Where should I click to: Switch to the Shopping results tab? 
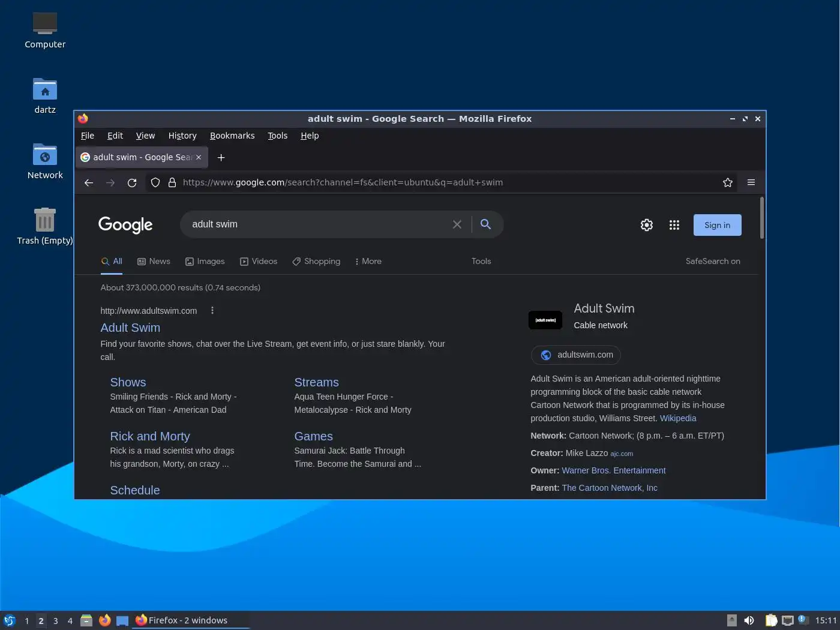pos(316,262)
